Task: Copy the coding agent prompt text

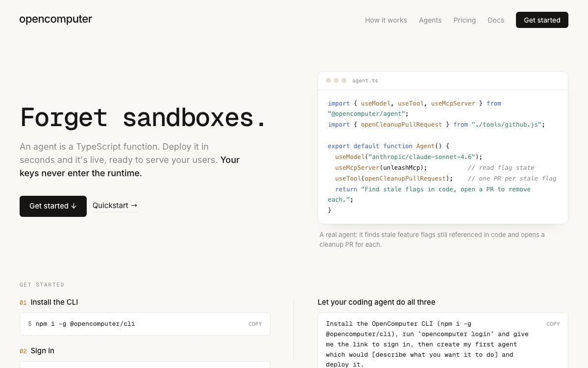Action: tap(553, 324)
